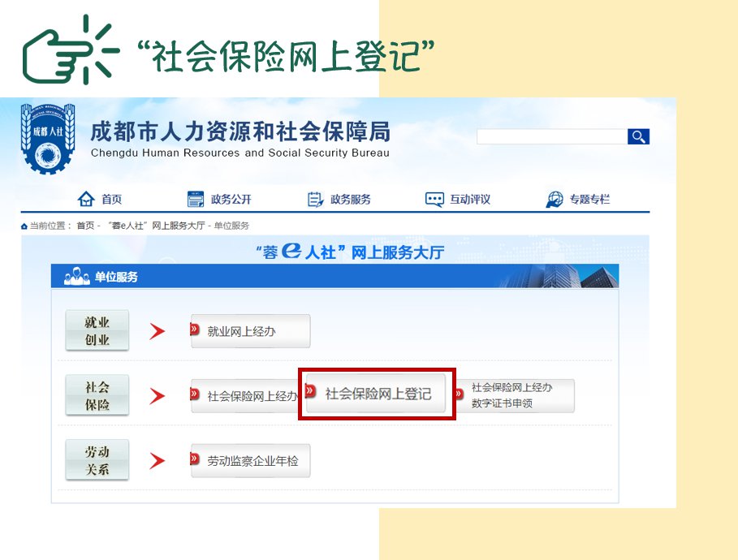Open the 互动评议 menu item

[x=470, y=200]
